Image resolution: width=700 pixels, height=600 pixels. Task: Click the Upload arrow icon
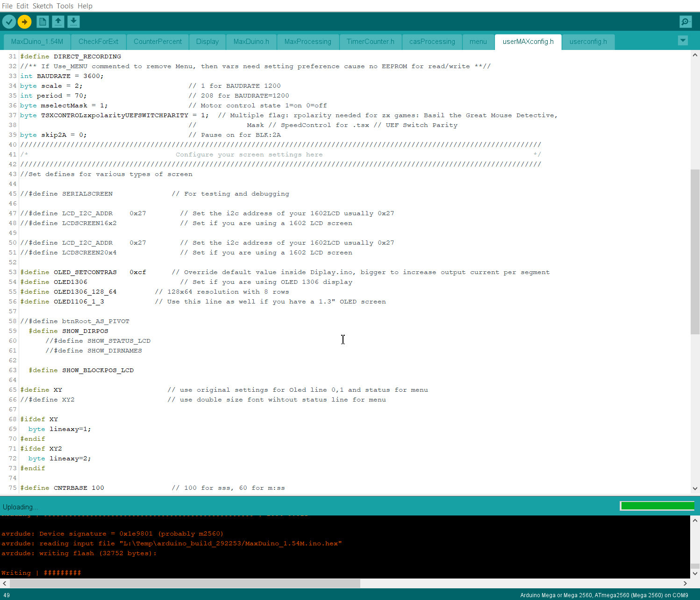point(24,21)
